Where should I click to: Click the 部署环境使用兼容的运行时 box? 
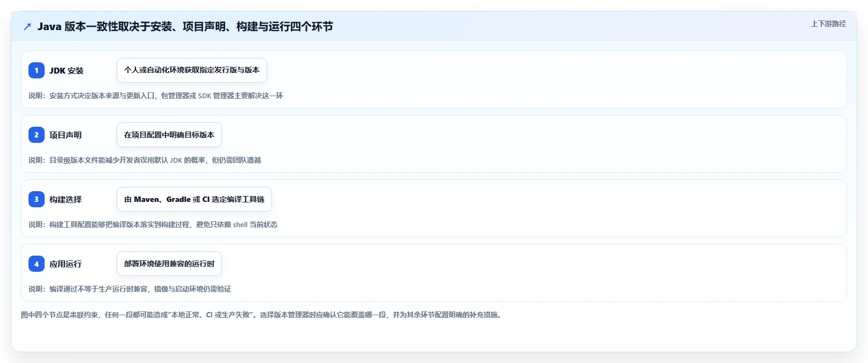pyautogui.click(x=169, y=264)
